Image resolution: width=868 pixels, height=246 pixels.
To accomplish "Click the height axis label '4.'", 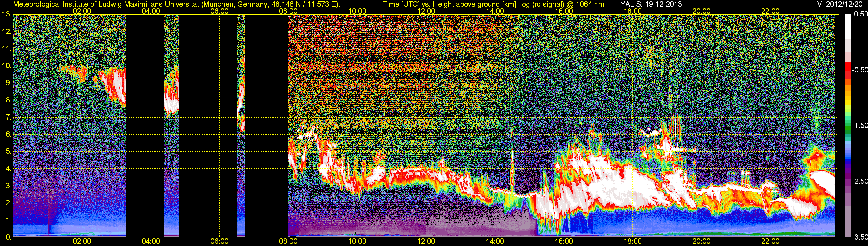I will (x=8, y=168).
